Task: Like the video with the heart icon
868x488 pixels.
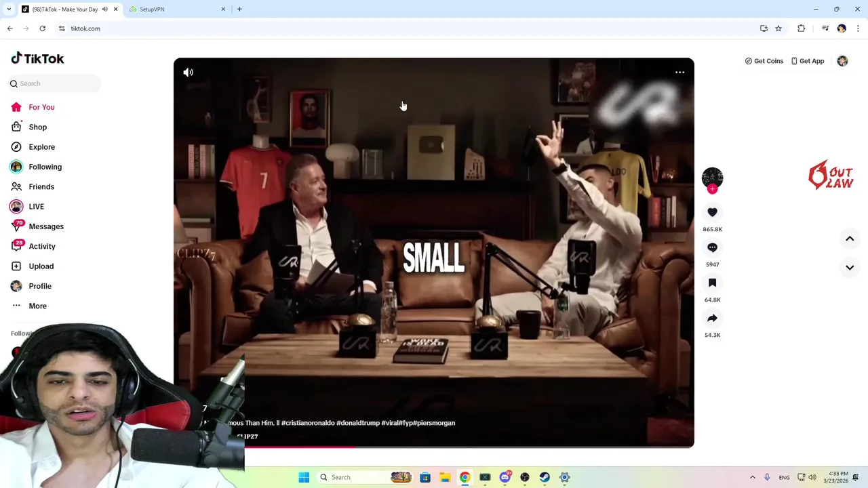Action: (x=712, y=212)
